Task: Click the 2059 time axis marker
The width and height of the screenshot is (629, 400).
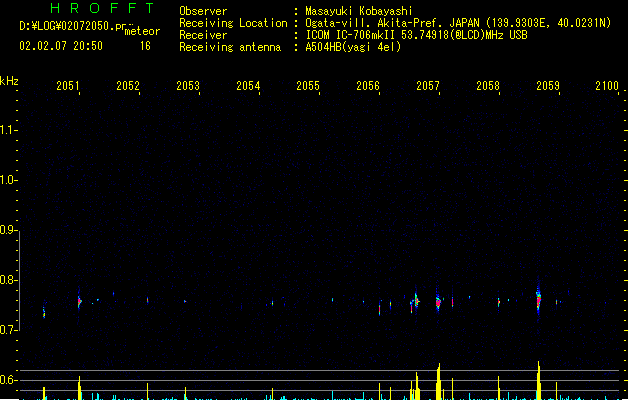Action: point(548,86)
